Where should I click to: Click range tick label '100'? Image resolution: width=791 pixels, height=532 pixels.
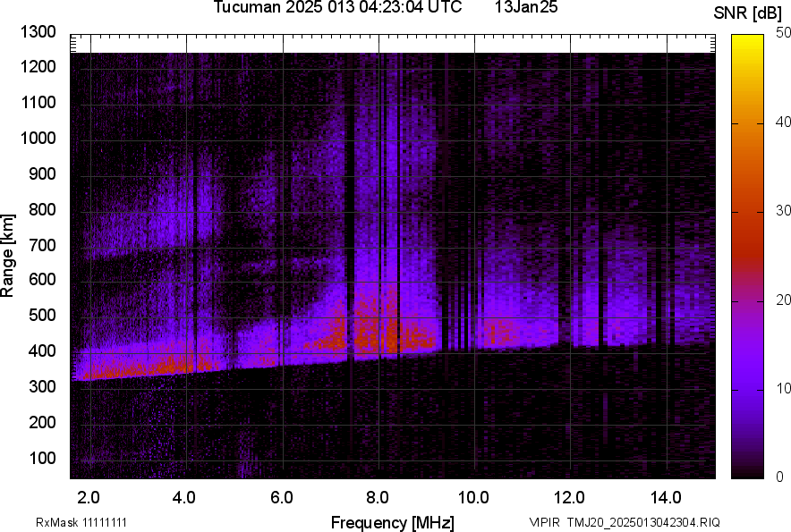[x=42, y=458]
